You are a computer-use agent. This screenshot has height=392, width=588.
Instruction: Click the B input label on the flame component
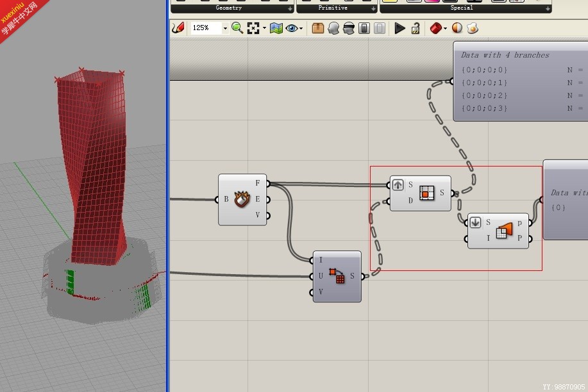[x=226, y=199]
